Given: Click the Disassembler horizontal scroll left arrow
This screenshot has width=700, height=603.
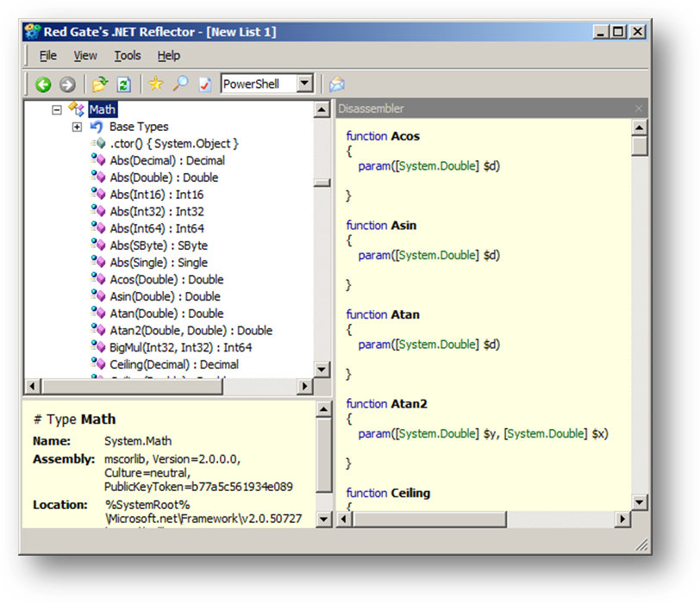Looking at the screenshot, I should point(344,519).
